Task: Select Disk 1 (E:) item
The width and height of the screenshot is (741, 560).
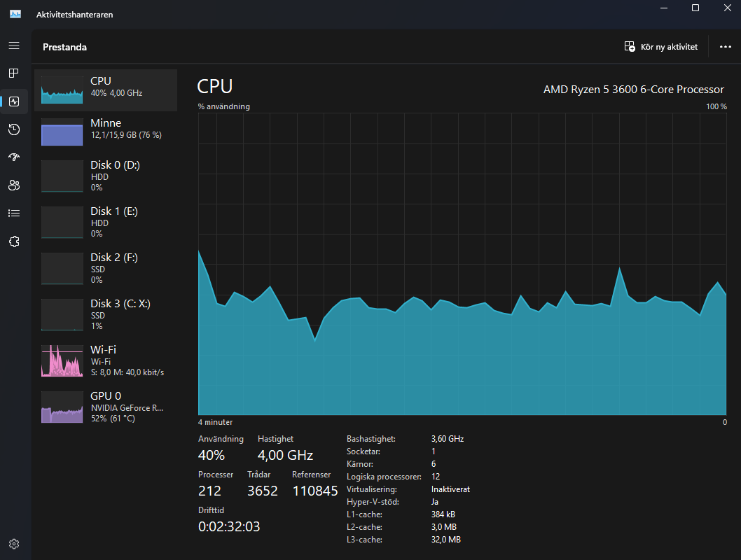Action: (x=106, y=222)
